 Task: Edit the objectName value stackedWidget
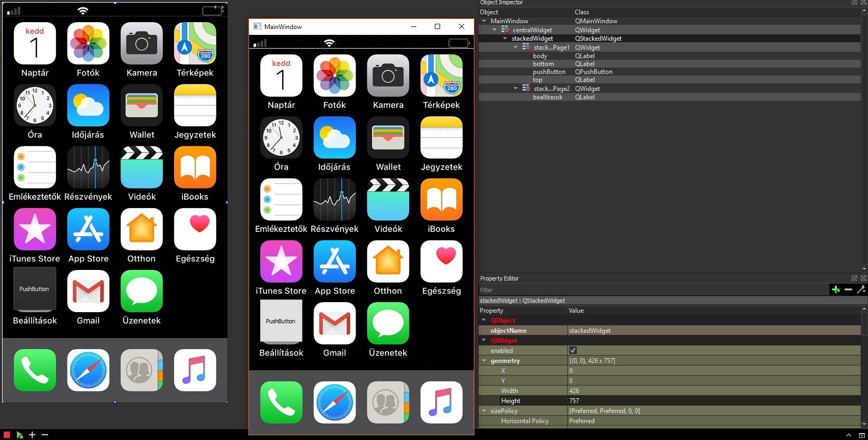[x=713, y=330]
